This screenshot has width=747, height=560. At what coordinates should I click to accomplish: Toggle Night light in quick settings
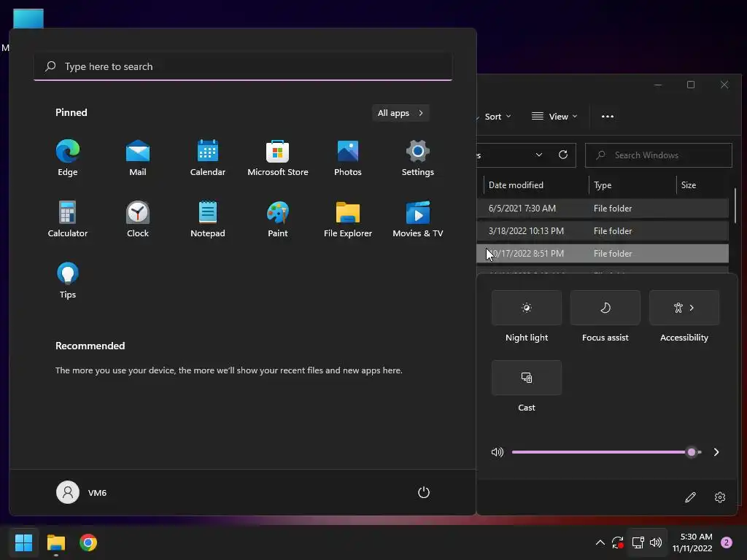[x=527, y=308]
